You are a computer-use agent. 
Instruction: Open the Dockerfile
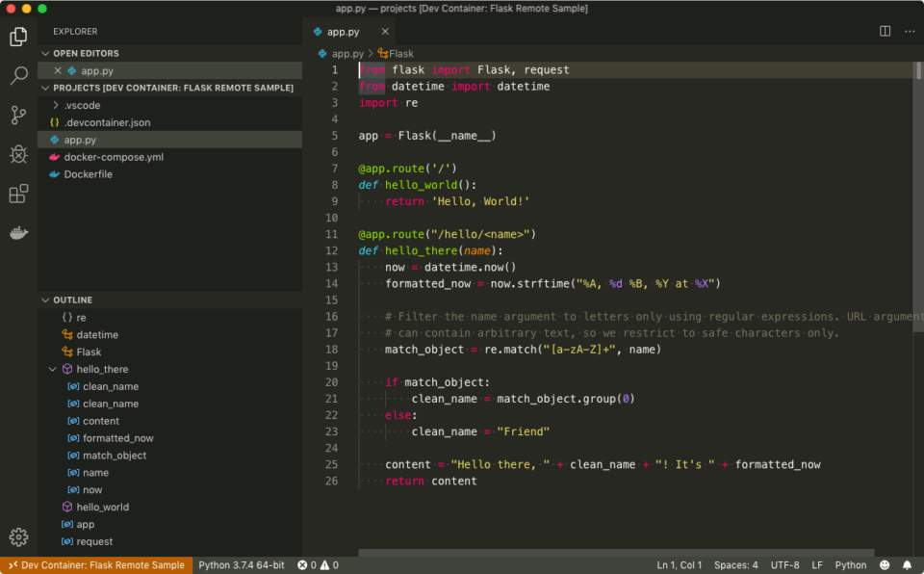pos(169,174)
